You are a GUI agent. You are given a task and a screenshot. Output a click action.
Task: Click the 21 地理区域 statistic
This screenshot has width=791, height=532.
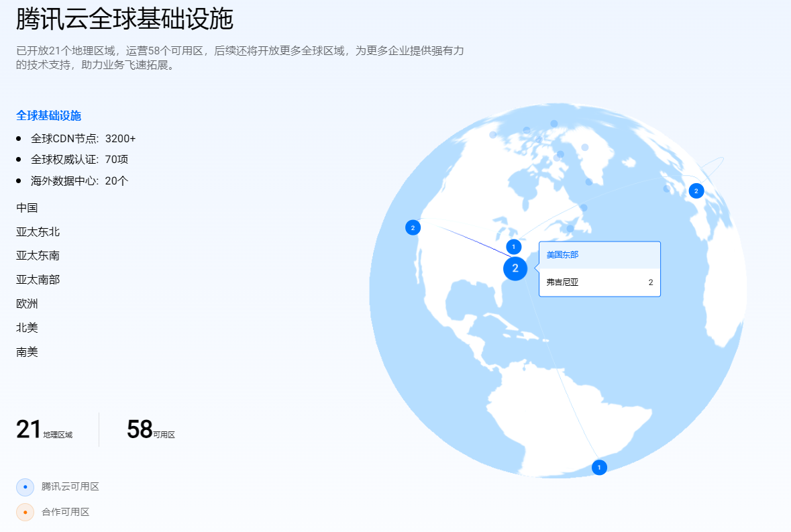[44, 429]
